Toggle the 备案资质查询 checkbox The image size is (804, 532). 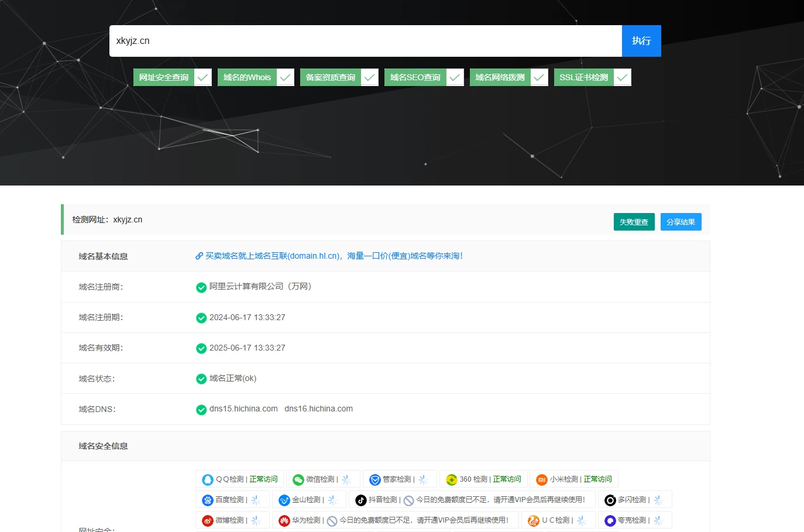pos(369,77)
